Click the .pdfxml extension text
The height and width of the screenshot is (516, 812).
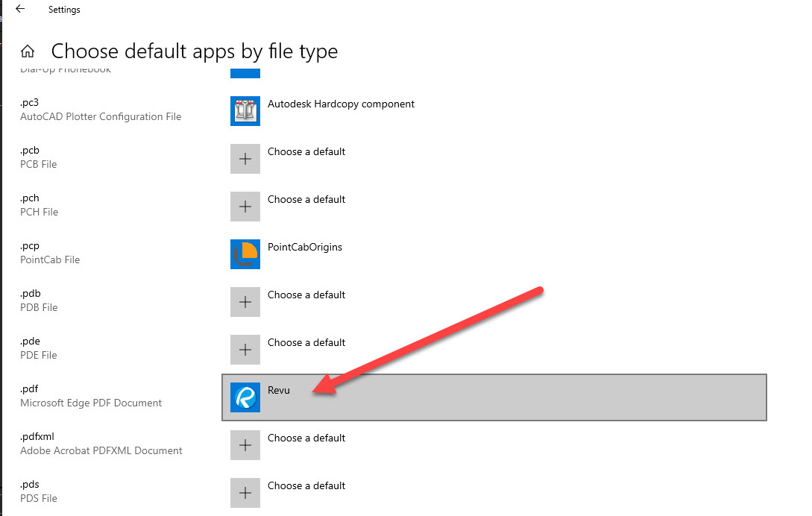click(37, 437)
